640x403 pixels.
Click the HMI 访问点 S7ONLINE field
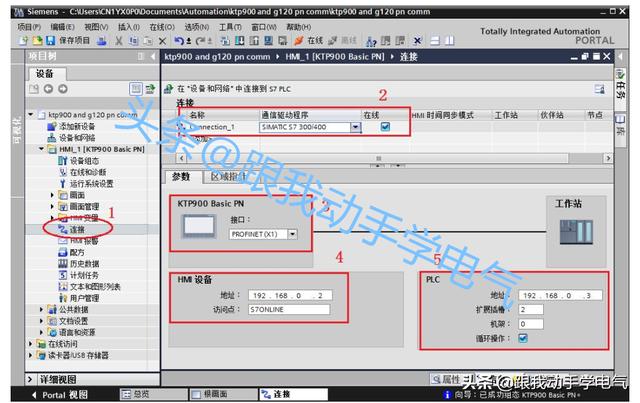pyautogui.click(x=289, y=309)
